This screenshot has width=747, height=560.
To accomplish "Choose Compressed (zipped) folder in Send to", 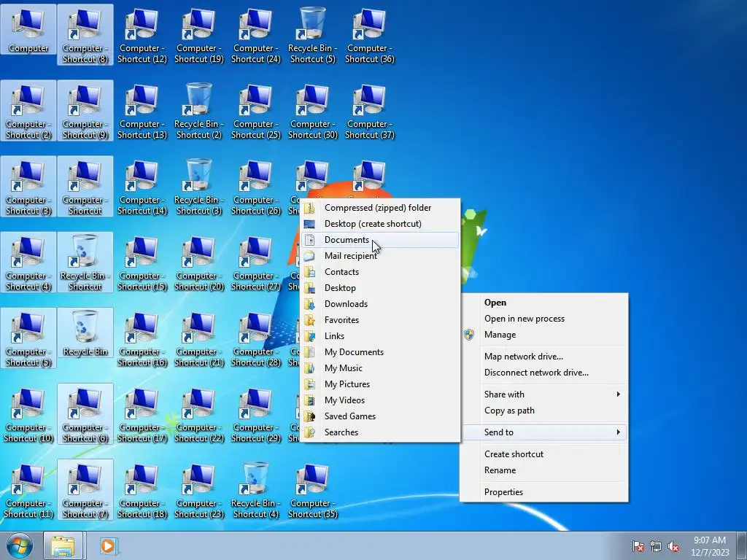I will pos(379,208).
